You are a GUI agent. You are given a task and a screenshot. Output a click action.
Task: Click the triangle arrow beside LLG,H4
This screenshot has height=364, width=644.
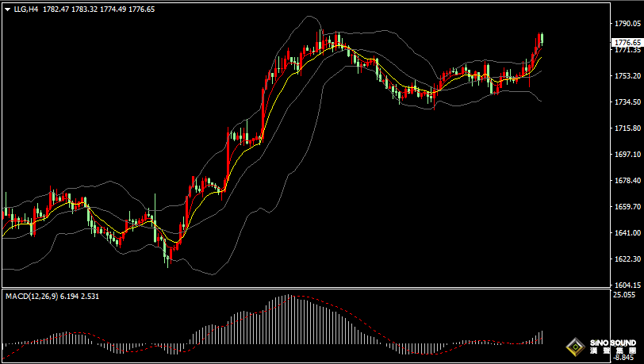7,10
